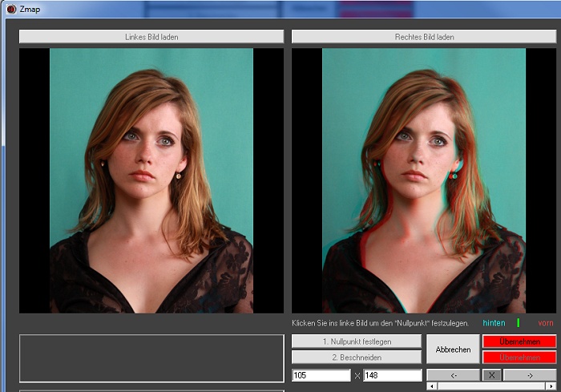Click the height field containing 148
The image size is (561, 392).
point(392,375)
